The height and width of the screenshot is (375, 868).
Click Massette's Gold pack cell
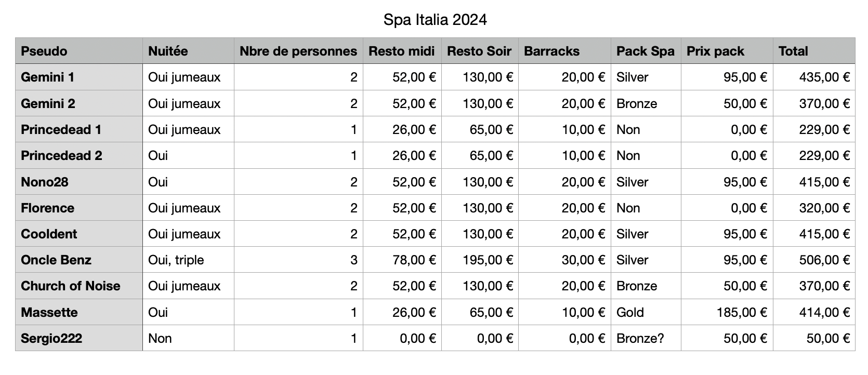point(630,312)
